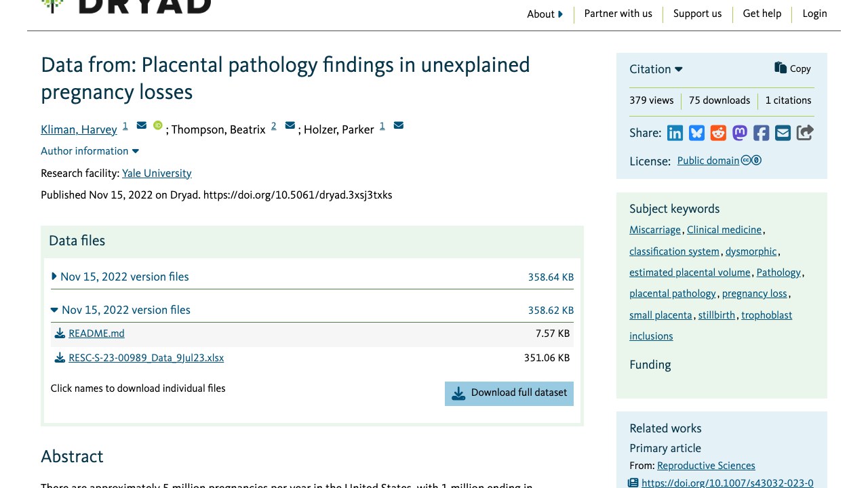This screenshot has height=488, width=868.
Task: Open placental pathology keyword link
Action: click(x=673, y=293)
